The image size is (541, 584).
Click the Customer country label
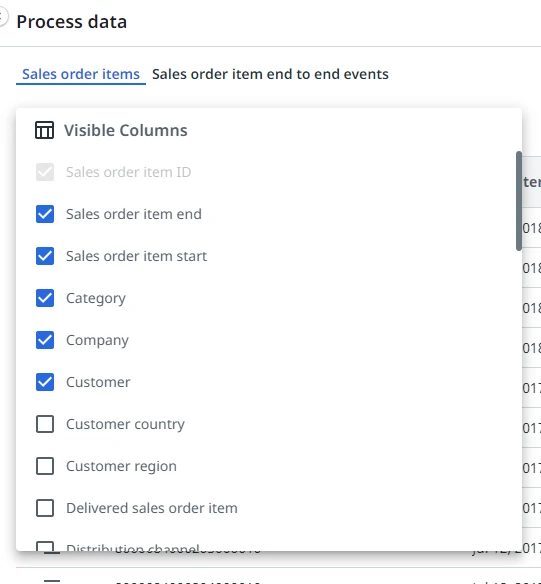pyautogui.click(x=125, y=424)
